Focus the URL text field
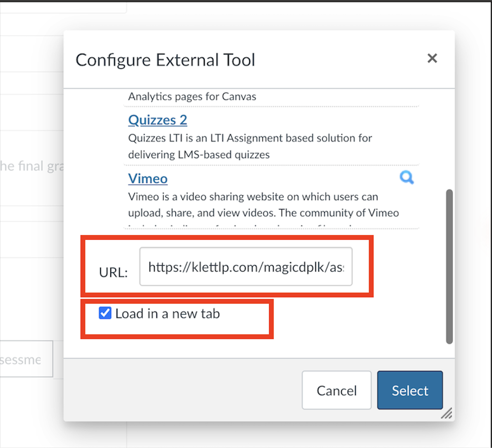The image size is (492, 448). click(x=246, y=267)
